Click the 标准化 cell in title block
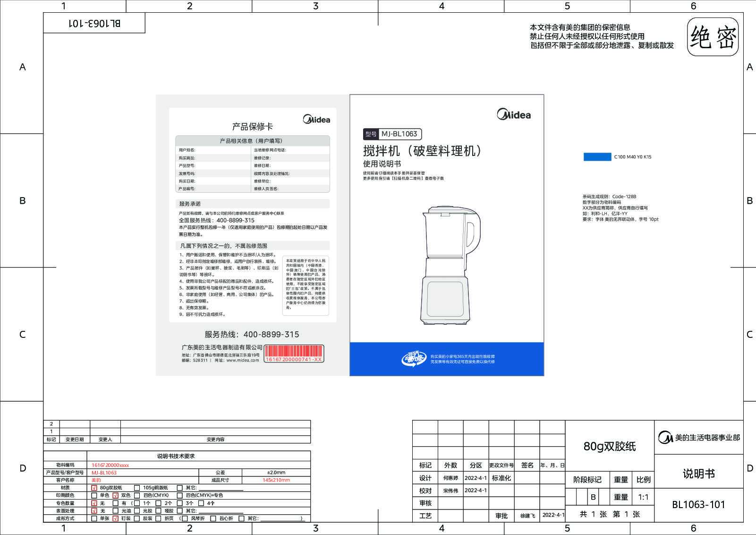 [x=501, y=478]
